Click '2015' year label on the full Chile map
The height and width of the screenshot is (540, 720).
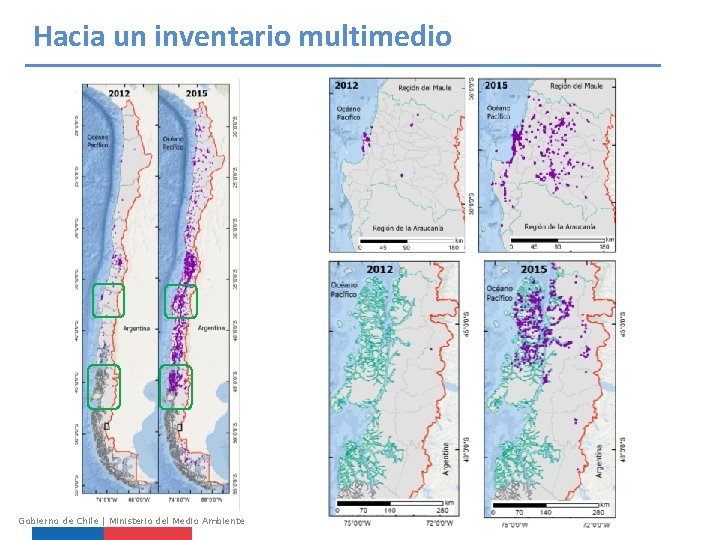pos(197,93)
